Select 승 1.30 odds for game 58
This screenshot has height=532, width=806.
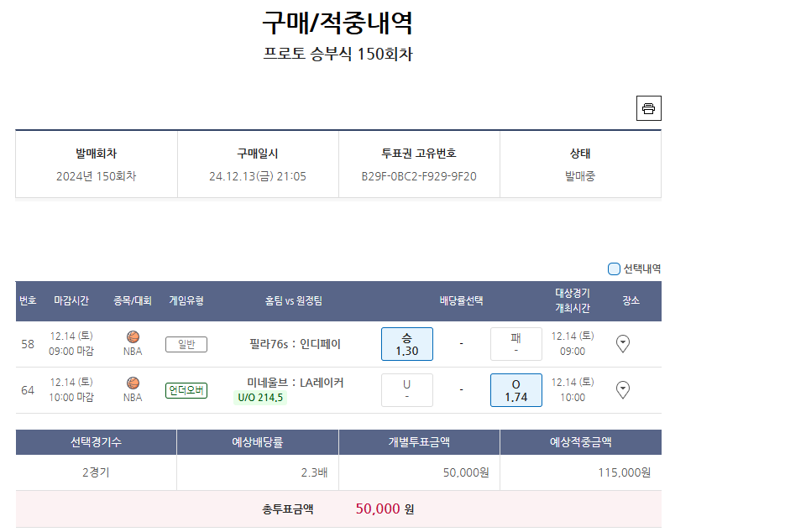pos(407,344)
